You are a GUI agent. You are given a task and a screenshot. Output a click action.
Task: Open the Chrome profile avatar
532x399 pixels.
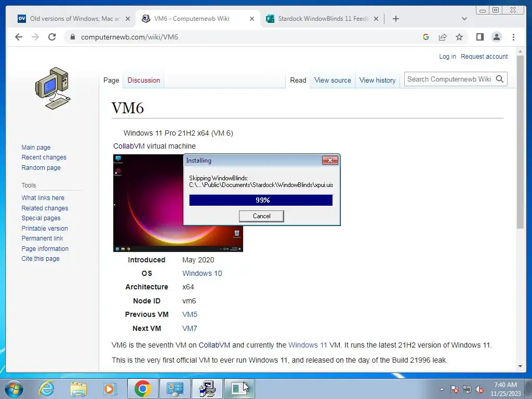(496, 37)
